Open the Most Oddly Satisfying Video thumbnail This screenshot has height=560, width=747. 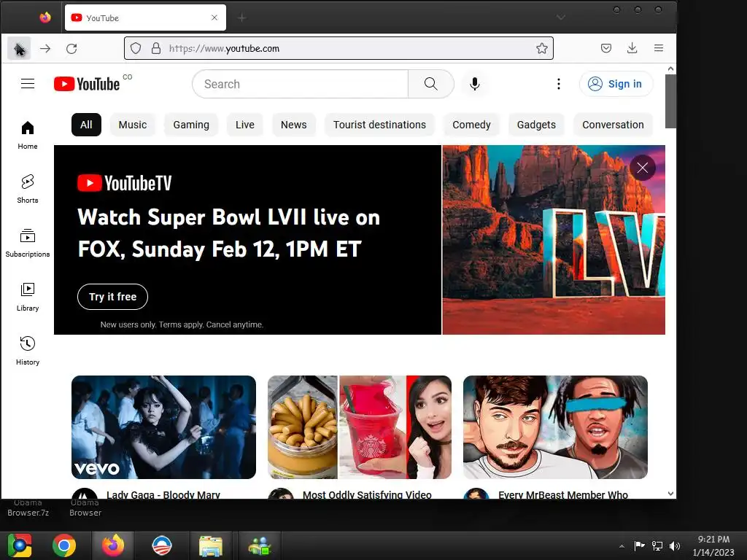pos(359,427)
